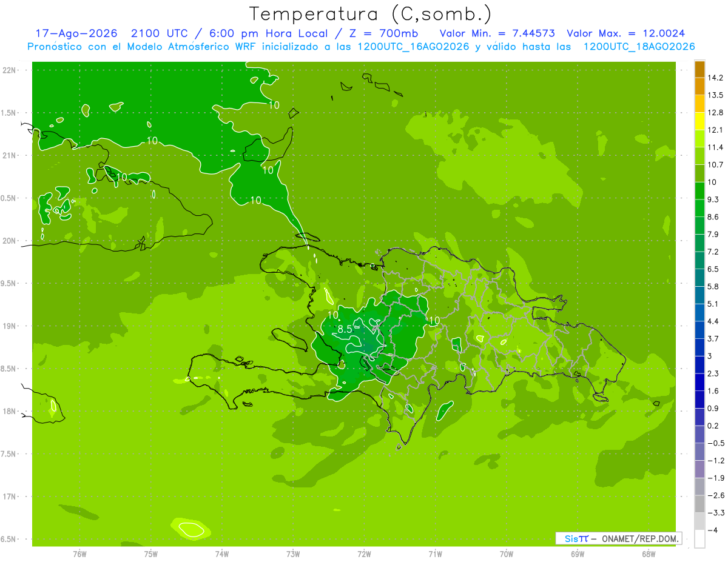Click the "7.9" colorbar value
The image size is (728, 562).
coord(713,234)
